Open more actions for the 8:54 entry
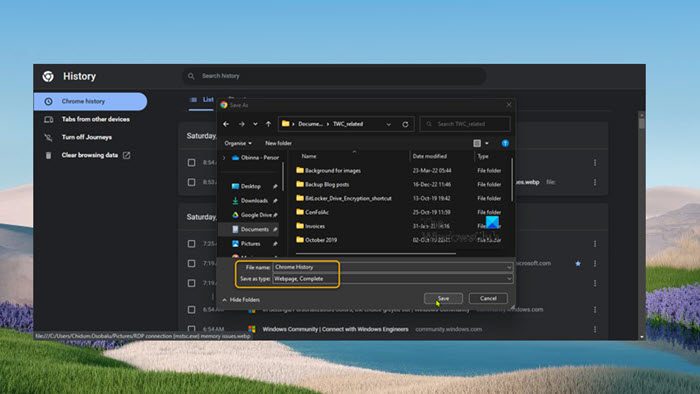This screenshot has width=700, height=394. click(595, 162)
